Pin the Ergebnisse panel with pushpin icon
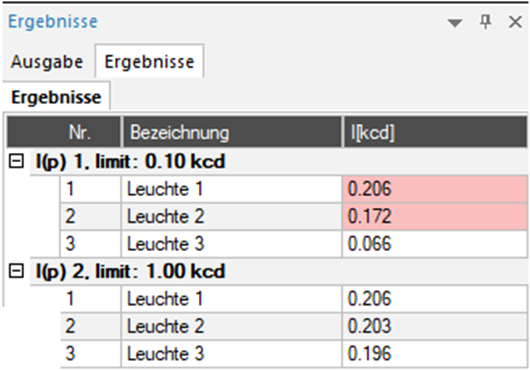Viewport: 530px width, 371px height. [485, 22]
